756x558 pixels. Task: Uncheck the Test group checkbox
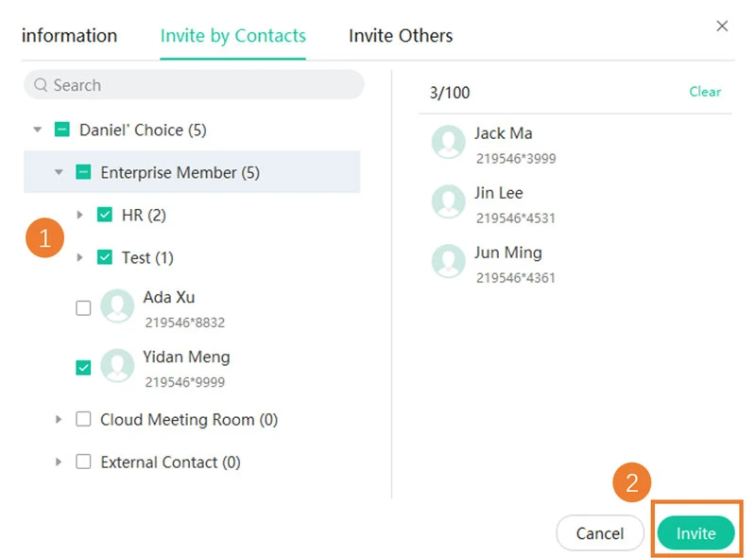coord(105,257)
